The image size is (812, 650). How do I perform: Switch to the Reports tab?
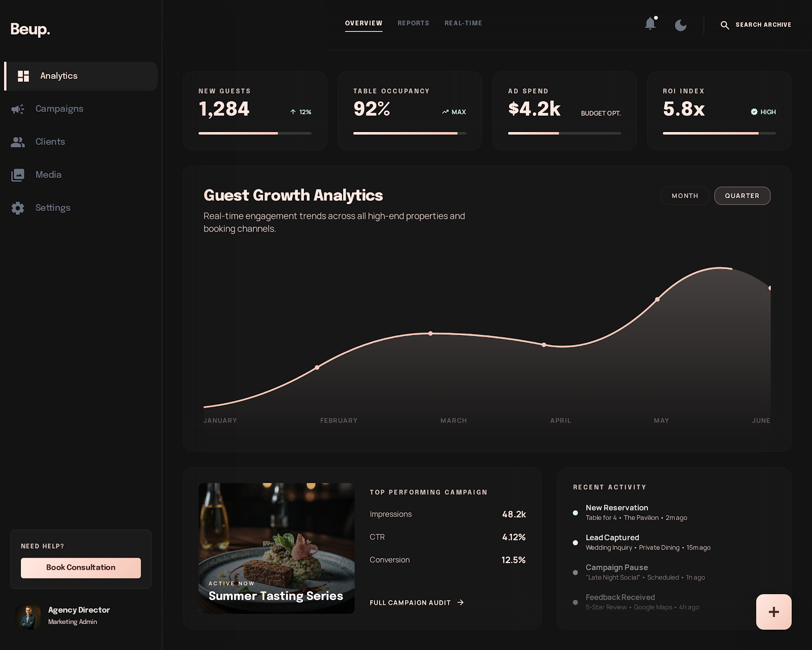(413, 23)
